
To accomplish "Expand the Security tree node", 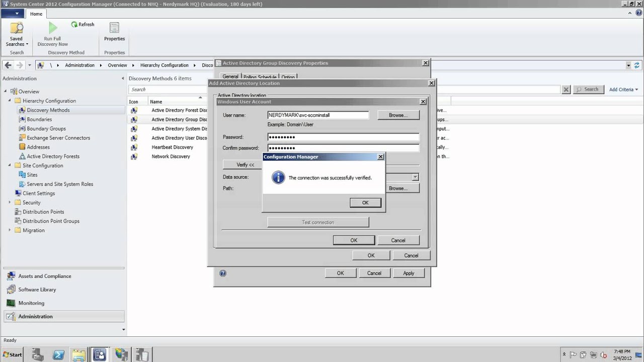I will [x=10, y=203].
